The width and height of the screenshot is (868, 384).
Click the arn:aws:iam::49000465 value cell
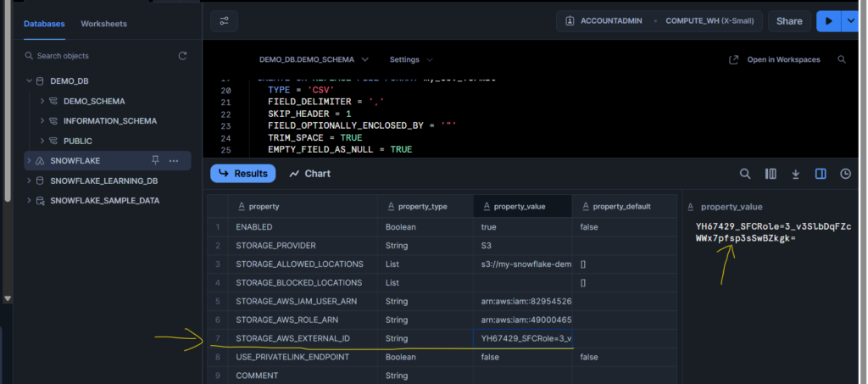522,320
